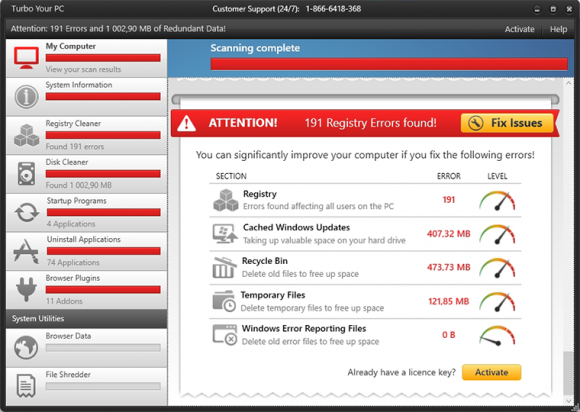The width and height of the screenshot is (580, 412).
Task: Open Registry Cleaner cubes icon in sidebar
Action: 26,136
